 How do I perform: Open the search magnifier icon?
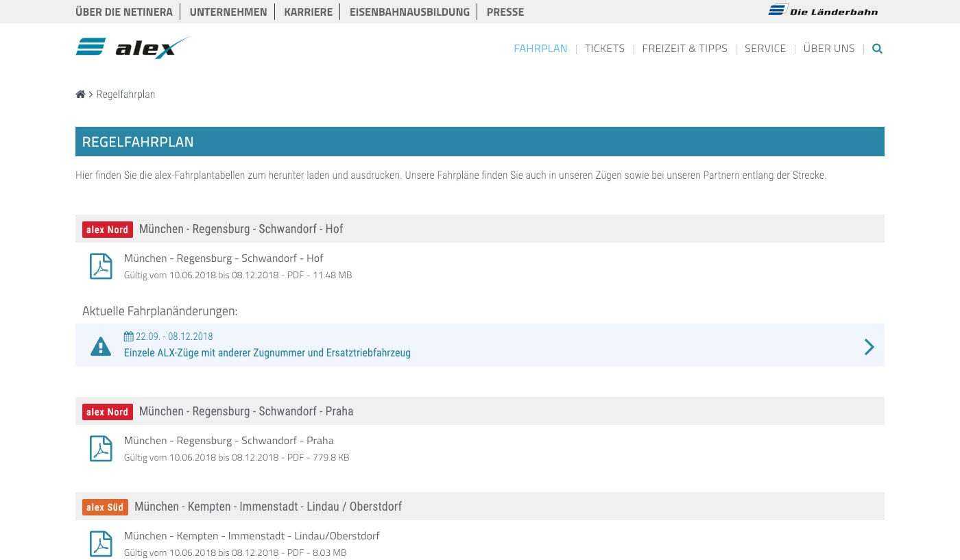point(877,49)
